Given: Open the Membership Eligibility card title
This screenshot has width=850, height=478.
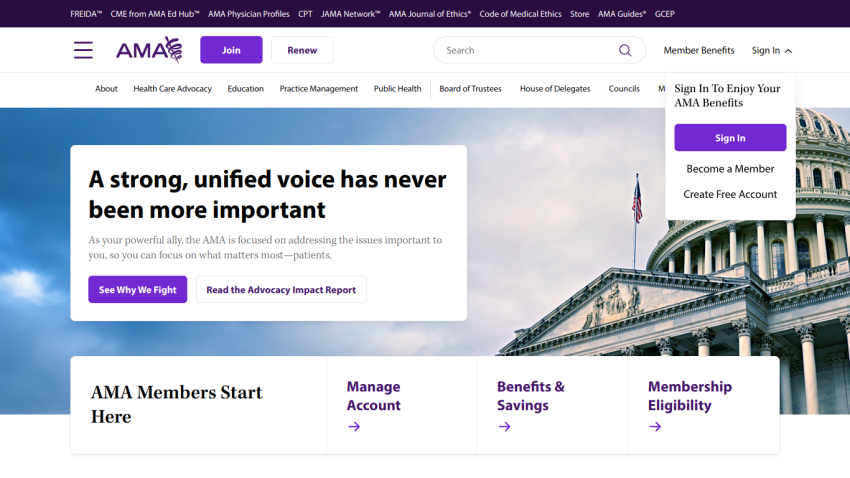Looking at the screenshot, I should (x=690, y=396).
